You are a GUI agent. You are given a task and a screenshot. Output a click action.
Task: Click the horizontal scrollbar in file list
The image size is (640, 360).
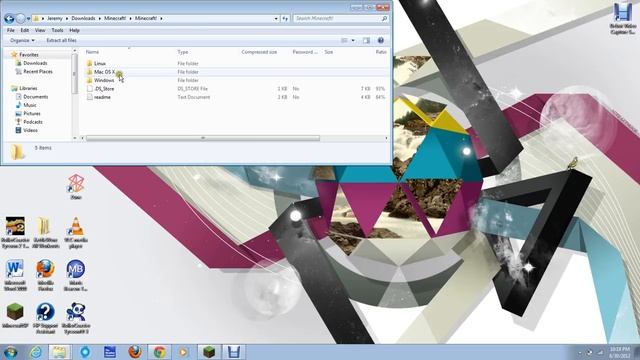(203, 138)
